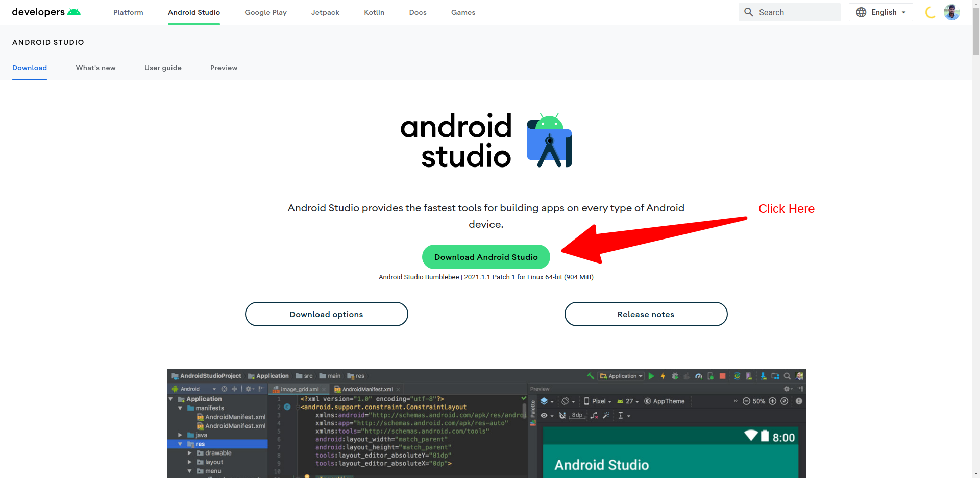Switch to the User guide sub-tab
This screenshot has height=478, width=980.
(163, 68)
